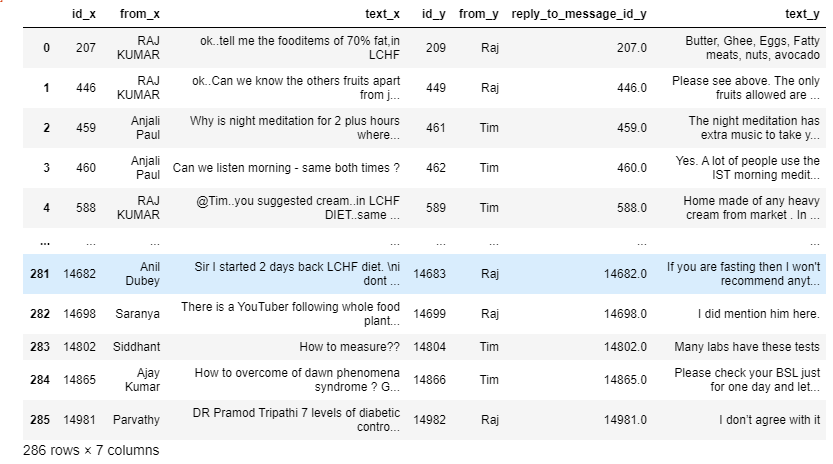The width and height of the screenshot is (833, 464).
Task: Click the text_x column header
Action: point(382,14)
